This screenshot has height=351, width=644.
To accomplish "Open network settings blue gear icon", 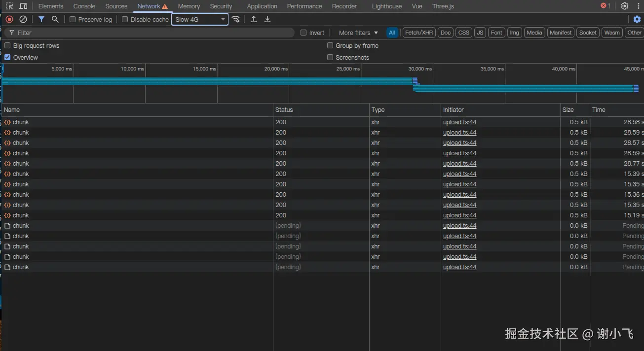I will click(x=637, y=19).
